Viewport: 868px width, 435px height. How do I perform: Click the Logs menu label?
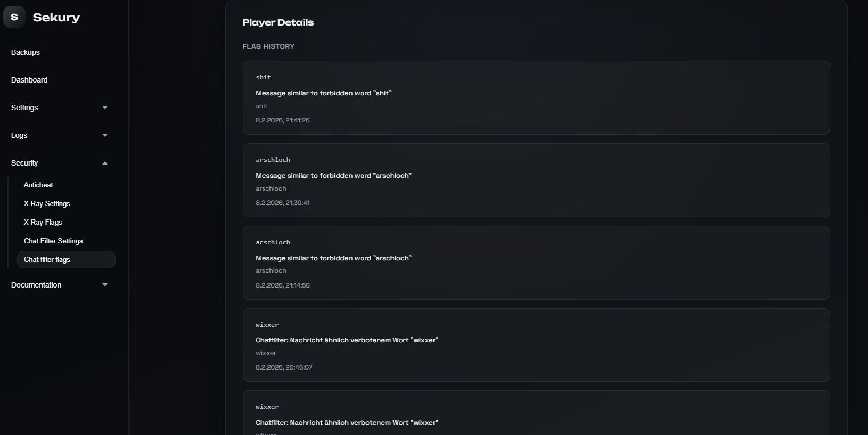19,135
